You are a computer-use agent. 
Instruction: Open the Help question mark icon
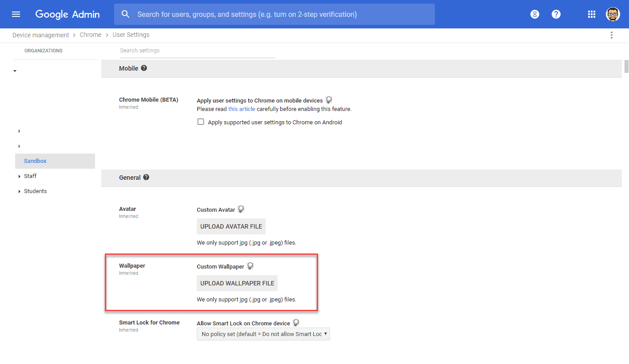pos(556,14)
